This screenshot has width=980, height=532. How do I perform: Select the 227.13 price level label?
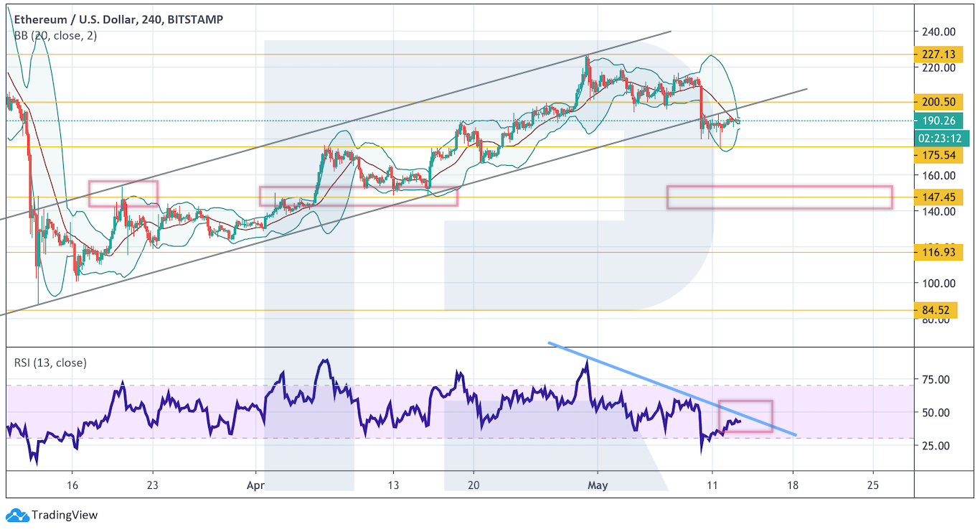pos(938,55)
